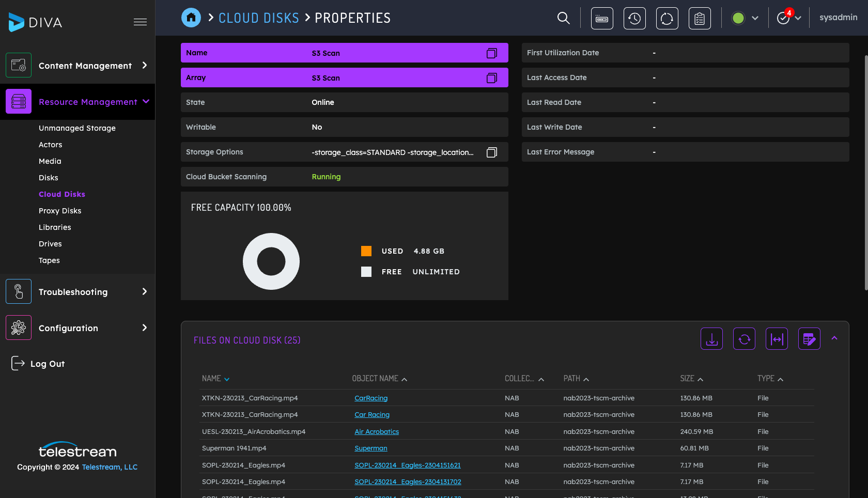Refresh the files on cloud disk list
Image resolution: width=868 pixels, height=498 pixels.
(x=744, y=339)
